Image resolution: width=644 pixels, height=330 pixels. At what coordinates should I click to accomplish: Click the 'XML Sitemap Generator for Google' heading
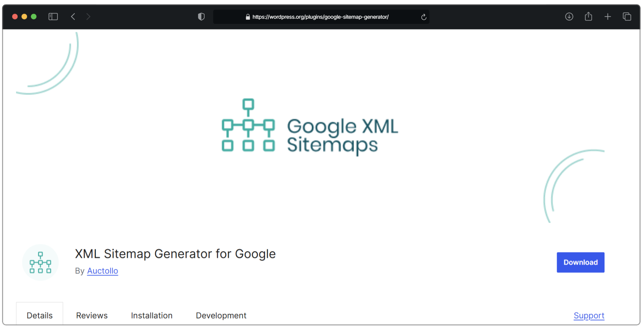click(175, 254)
